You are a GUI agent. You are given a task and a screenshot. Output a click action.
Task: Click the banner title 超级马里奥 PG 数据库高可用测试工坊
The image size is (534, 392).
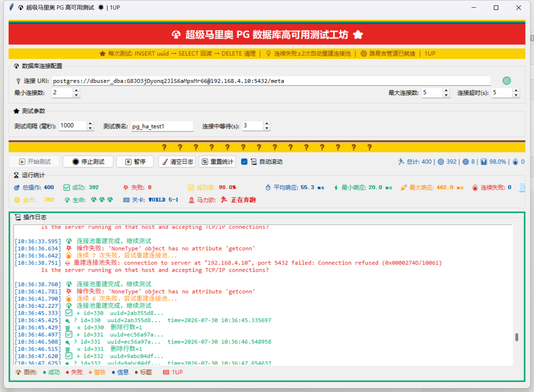pos(267,35)
